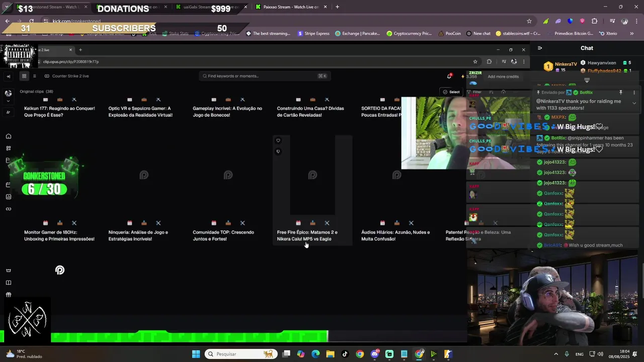Open the link icon in Opus sidebar
The width and height of the screenshot is (644, 362).
point(9,209)
